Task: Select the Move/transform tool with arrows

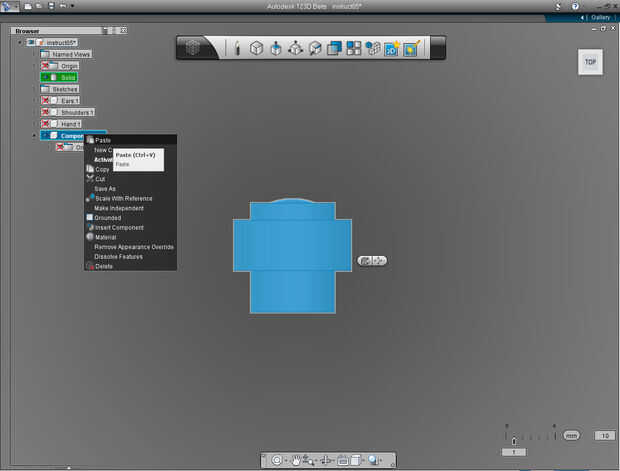Action: point(295,49)
